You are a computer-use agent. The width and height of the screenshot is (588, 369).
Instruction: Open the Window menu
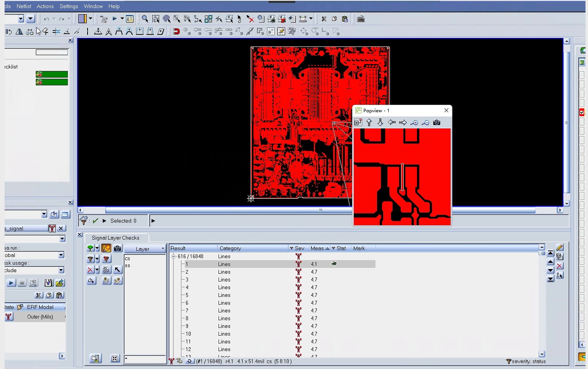point(93,6)
